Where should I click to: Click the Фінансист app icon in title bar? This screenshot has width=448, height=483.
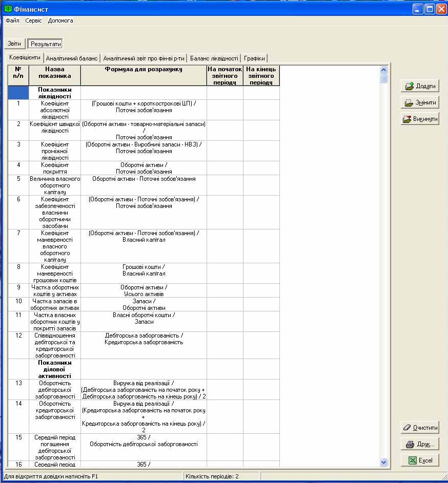[x=8, y=8]
